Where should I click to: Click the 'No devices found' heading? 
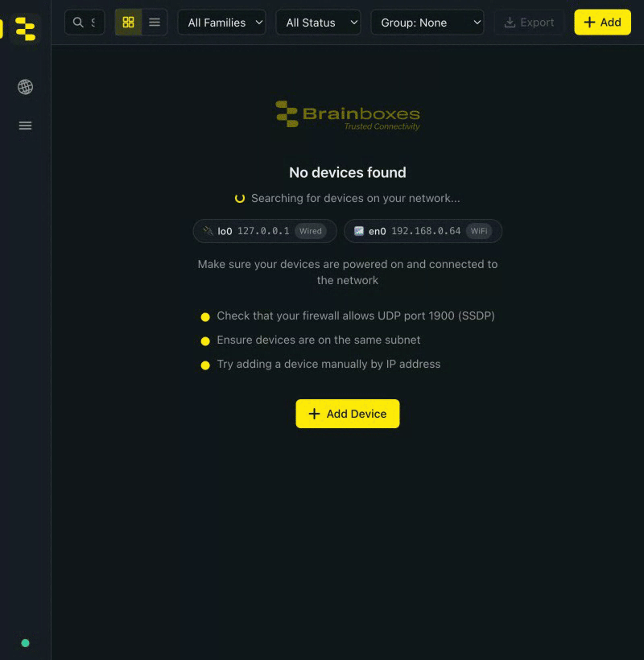[348, 172]
